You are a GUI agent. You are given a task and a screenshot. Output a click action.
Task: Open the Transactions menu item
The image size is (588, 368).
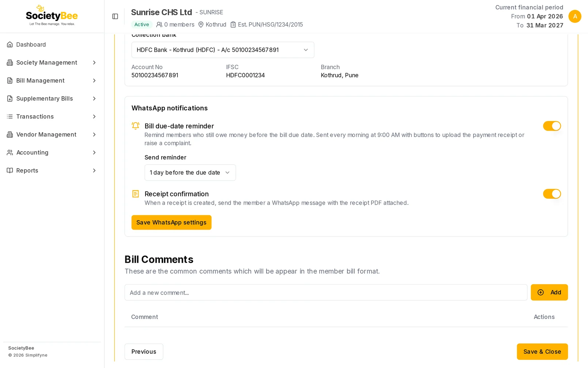point(52,117)
